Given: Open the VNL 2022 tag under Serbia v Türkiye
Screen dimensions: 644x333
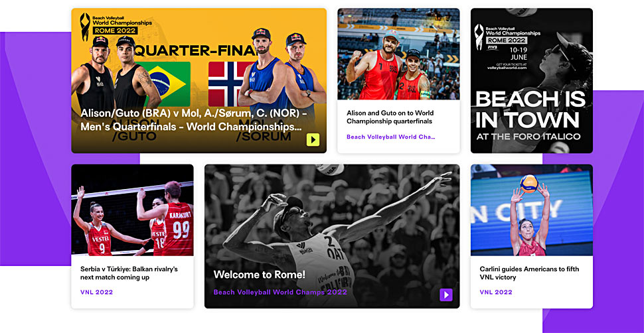Looking at the screenshot, I should click(x=96, y=293).
